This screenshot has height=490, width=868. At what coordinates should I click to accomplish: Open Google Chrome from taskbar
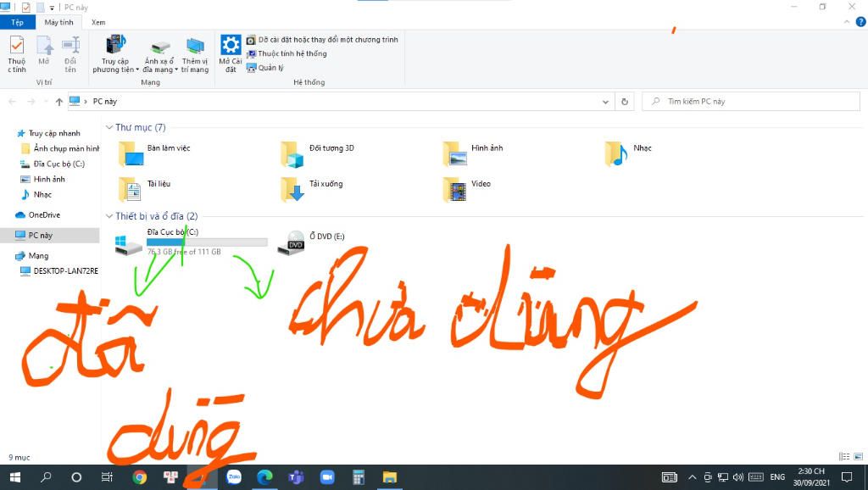tap(140, 477)
